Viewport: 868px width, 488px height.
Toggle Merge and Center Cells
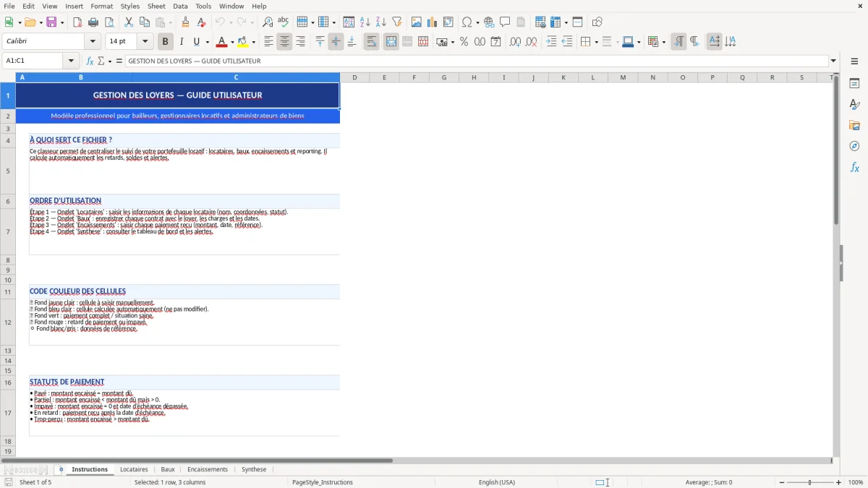click(391, 42)
